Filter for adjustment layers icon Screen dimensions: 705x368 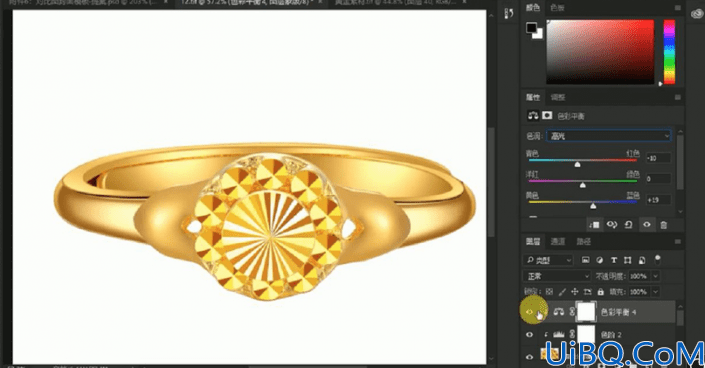pos(599,260)
